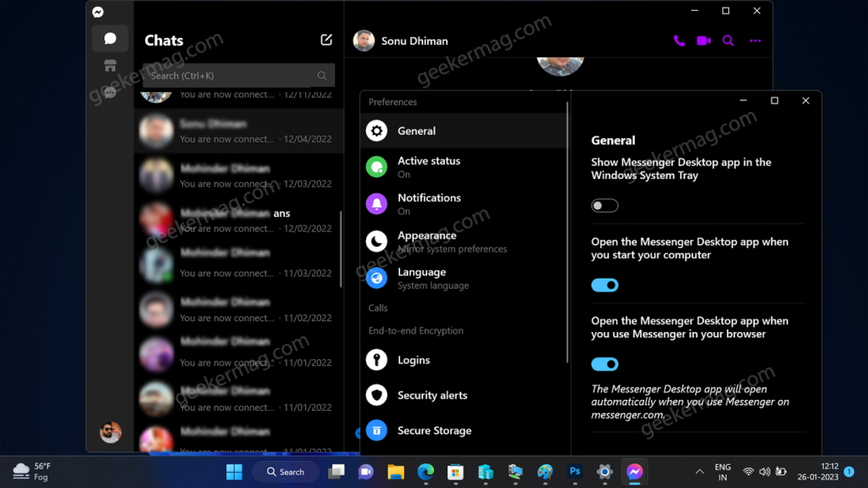Open the Chat app on the taskbar

pos(366,472)
